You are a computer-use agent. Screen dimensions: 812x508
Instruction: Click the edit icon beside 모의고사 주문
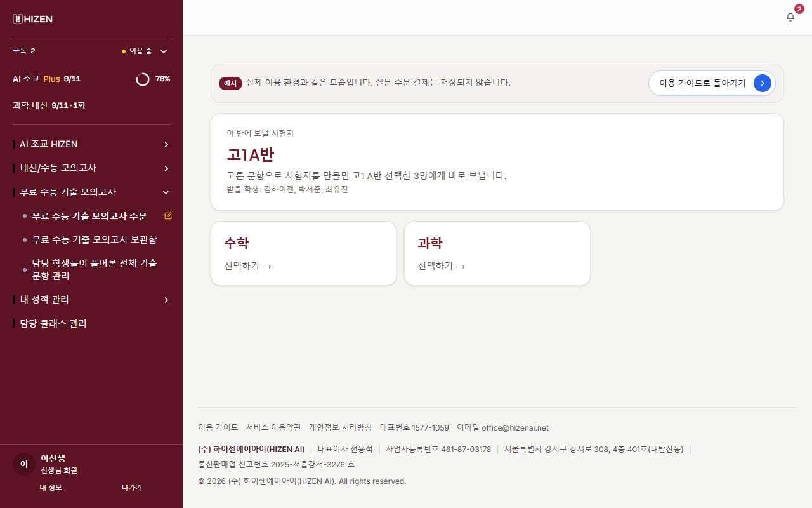click(168, 216)
